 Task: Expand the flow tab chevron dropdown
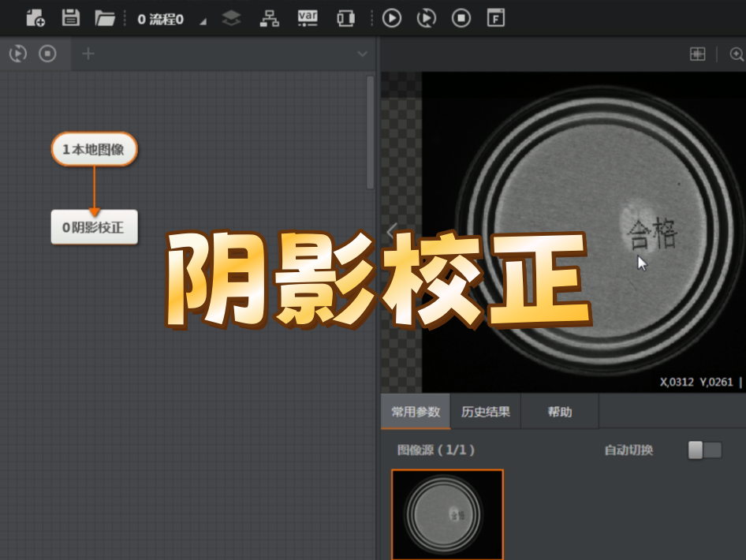tap(362, 54)
